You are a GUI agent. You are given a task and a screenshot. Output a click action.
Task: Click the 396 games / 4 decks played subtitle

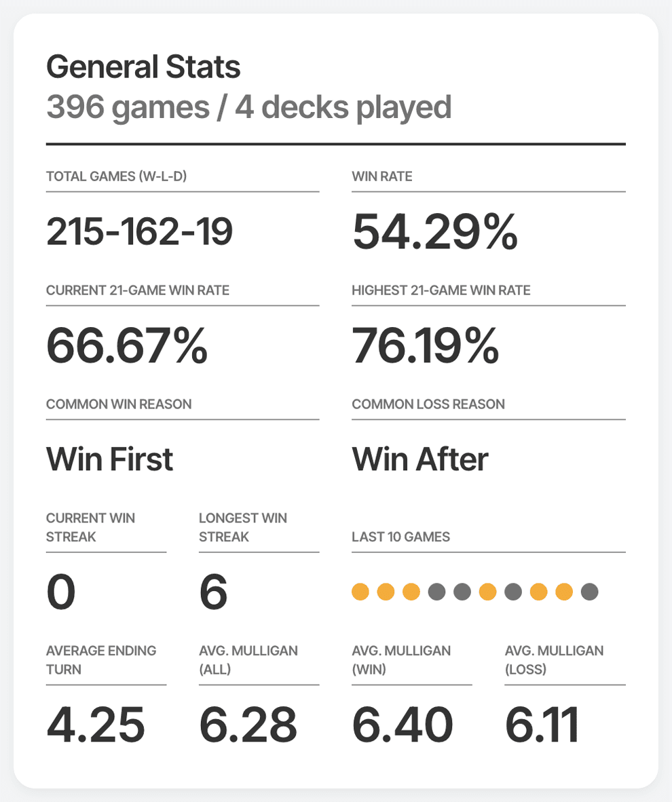[248, 107]
